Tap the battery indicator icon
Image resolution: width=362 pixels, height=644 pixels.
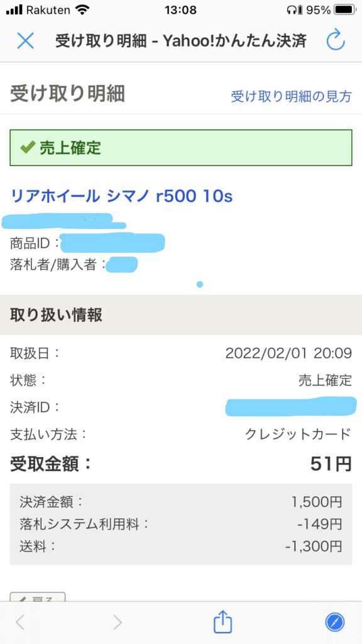(x=346, y=10)
